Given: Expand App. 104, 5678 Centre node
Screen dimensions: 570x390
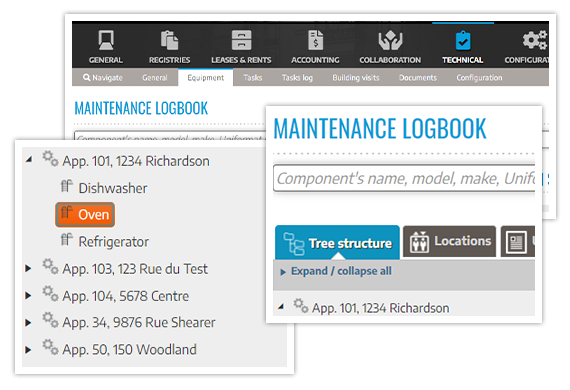Looking at the screenshot, I should click(x=28, y=295).
